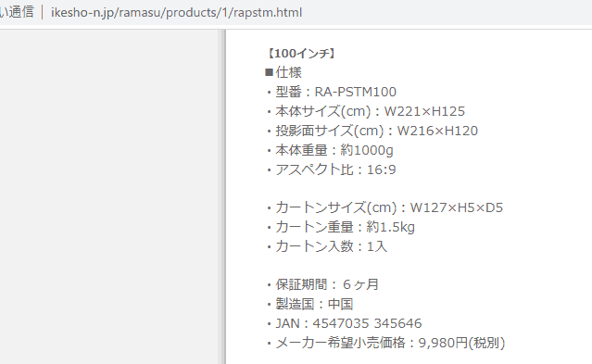Click the empty gray left sidebar area
Image resolution: width=592 pixels, height=364 pixels.
[x=108, y=196]
